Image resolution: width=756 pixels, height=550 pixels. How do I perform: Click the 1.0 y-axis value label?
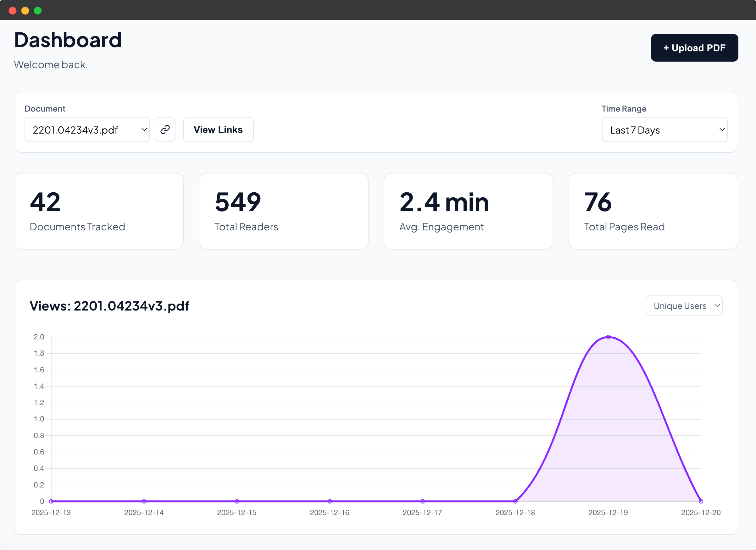click(39, 419)
